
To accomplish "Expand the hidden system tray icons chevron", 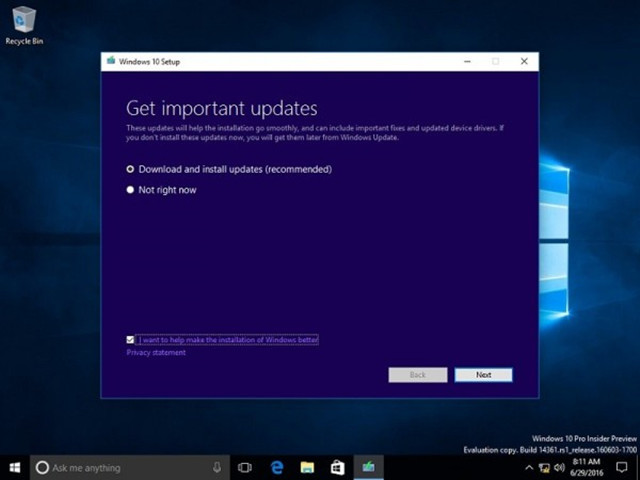I will pyautogui.click(x=529, y=467).
